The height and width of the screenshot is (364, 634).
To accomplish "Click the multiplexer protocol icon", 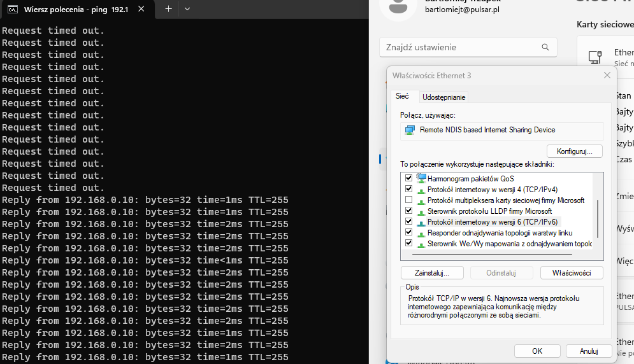I will [421, 201].
